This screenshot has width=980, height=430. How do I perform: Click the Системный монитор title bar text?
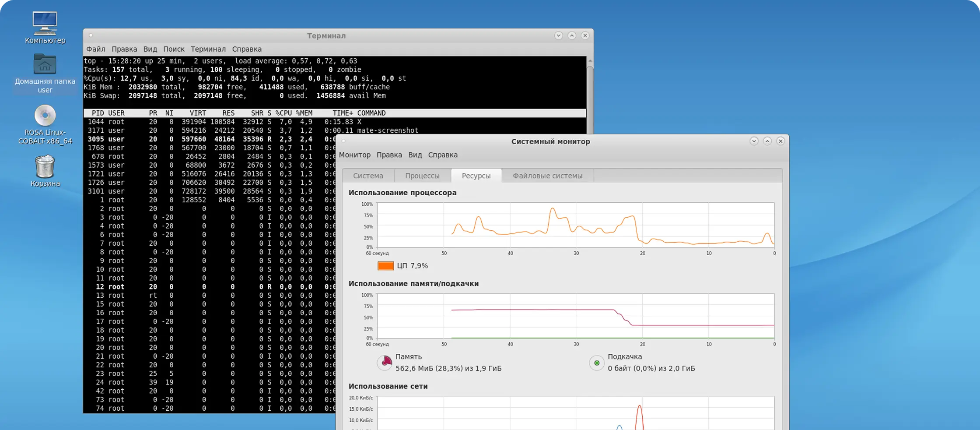click(x=551, y=141)
